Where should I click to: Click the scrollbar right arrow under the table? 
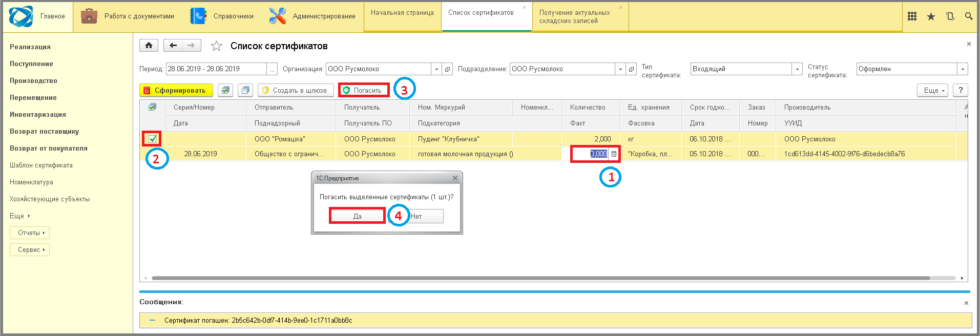click(962, 278)
